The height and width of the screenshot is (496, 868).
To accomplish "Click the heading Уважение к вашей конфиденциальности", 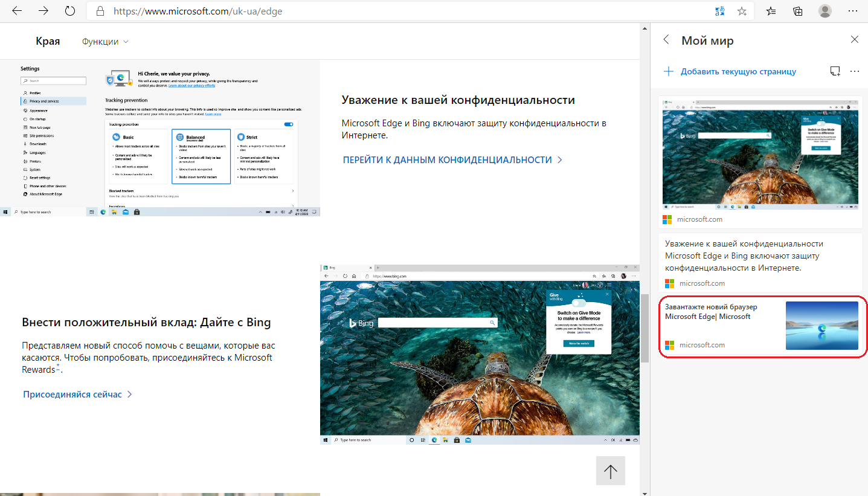I will tap(458, 100).
